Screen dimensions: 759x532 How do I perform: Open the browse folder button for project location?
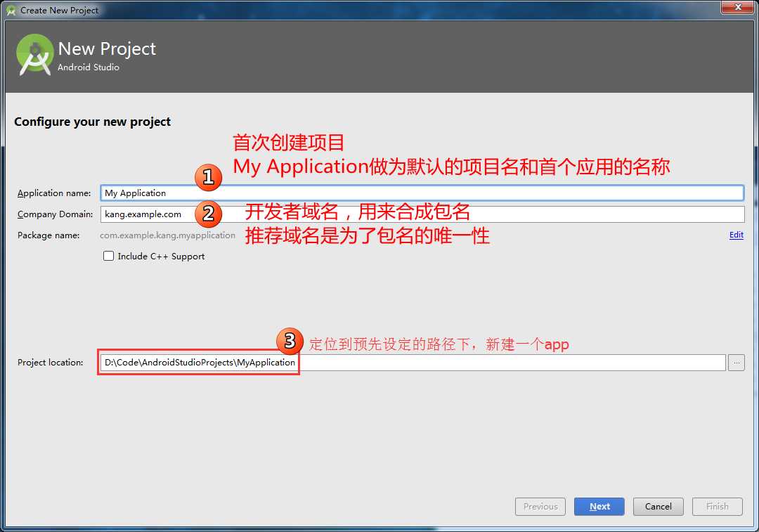coord(737,363)
